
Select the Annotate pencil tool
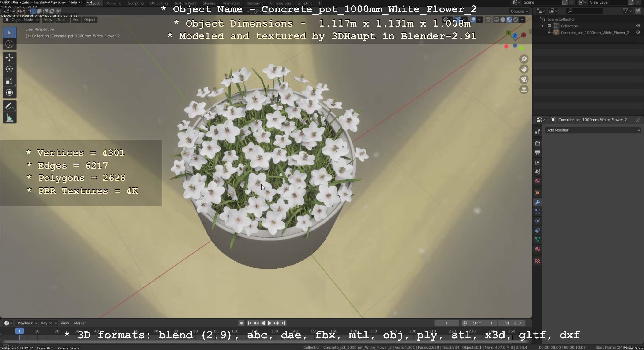(x=10, y=106)
